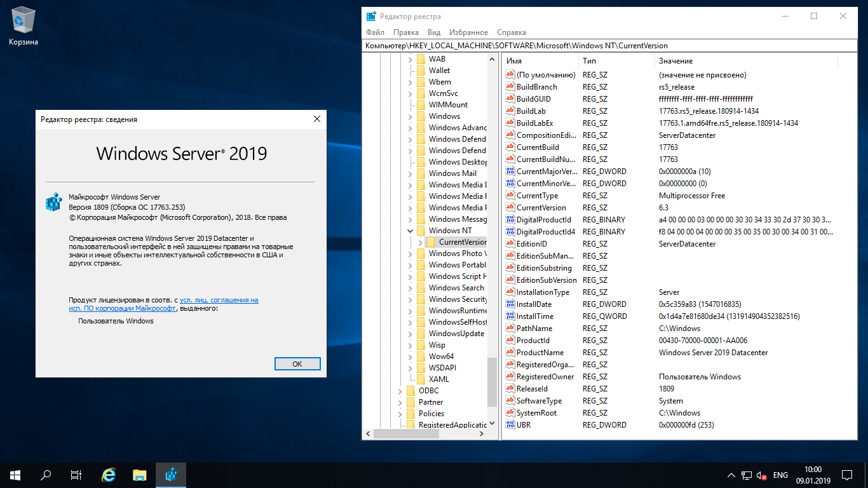Show hidden tray icons chevron
This screenshot has height=488, width=868.
pyautogui.click(x=731, y=475)
